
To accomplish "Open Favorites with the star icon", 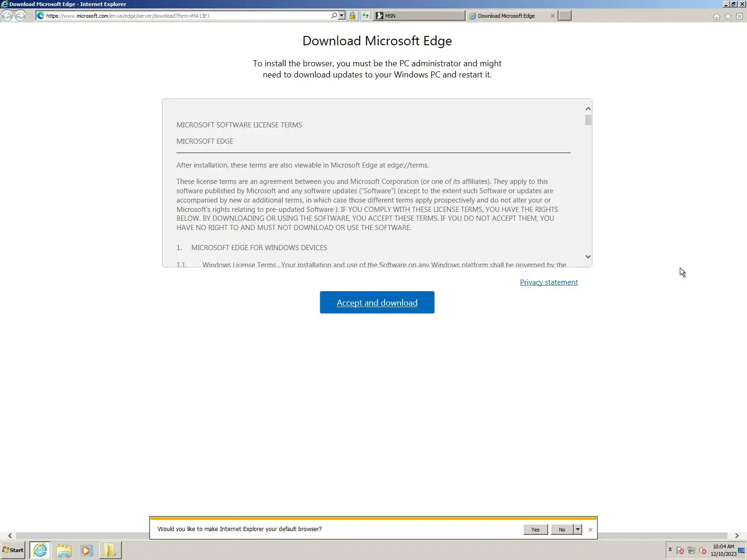I will [x=728, y=16].
